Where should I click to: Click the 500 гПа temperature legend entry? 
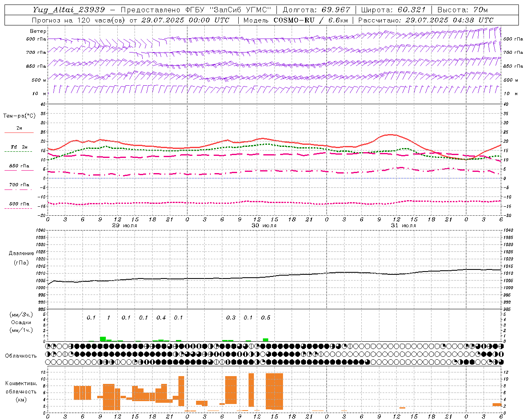click(x=19, y=203)
